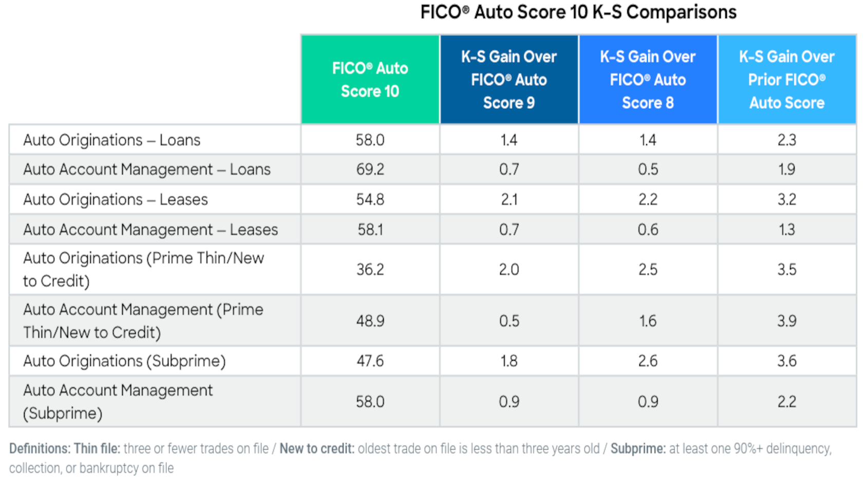Click the "K-S Gain Over FICO Auto Score 8" header
Viewport: 868px width, 488px height.
click(648, 80)
